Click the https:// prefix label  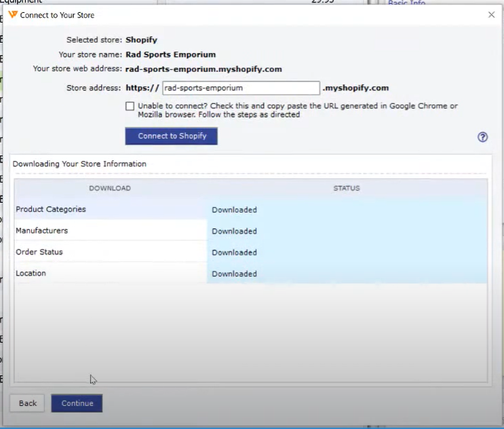[x=142, y=88]
